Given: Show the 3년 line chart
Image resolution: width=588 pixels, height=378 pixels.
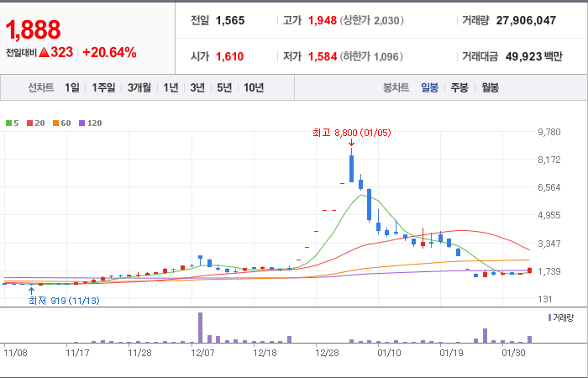Looking at the screenshot, I should click(197, 87).
